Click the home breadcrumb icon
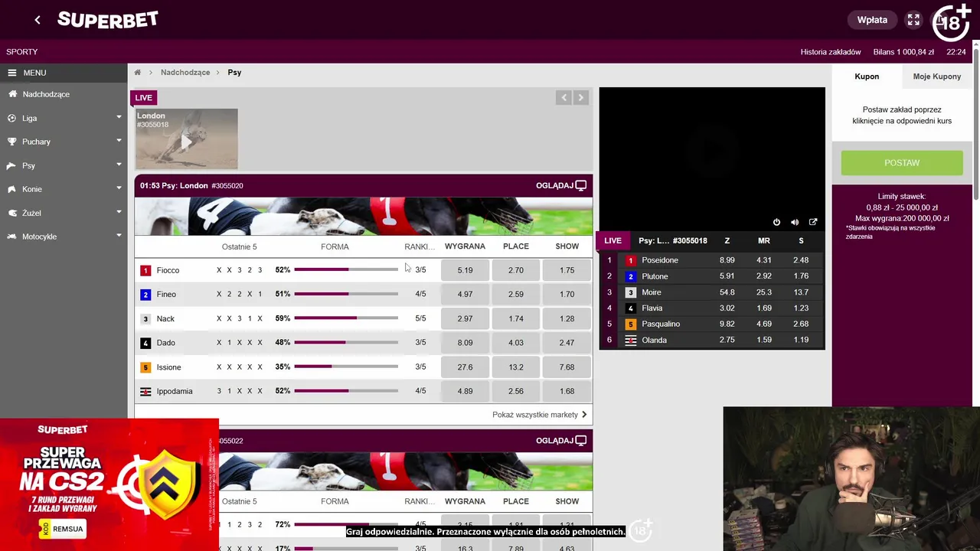The image size is (980, 551). [138, 72]
